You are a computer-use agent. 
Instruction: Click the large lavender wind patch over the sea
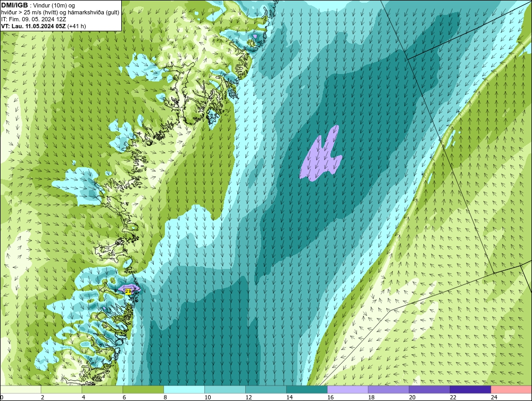coord(320,155)
